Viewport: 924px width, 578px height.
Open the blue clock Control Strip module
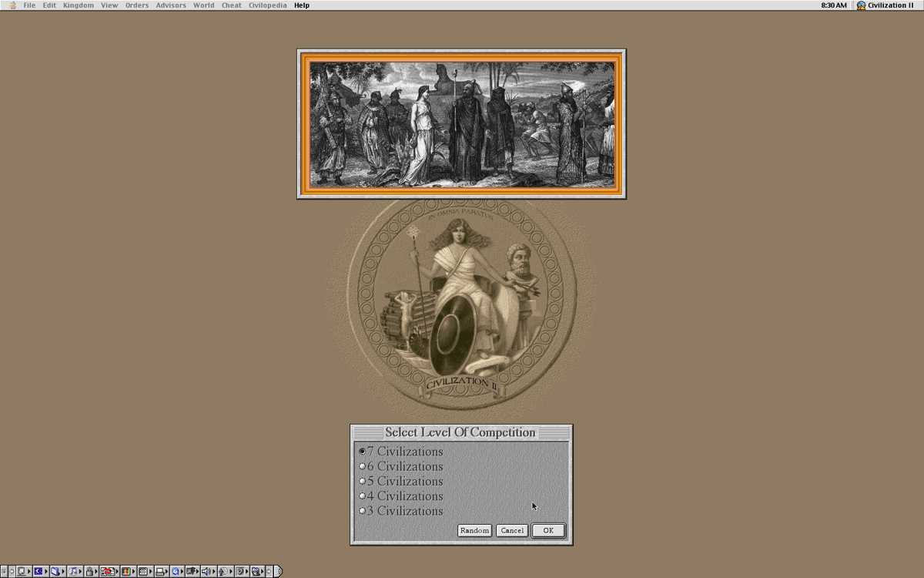point(178,572)
